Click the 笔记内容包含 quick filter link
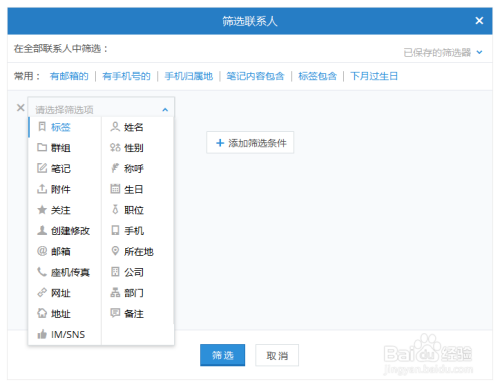Viewport: 500px width, 387px height. tap(255, 76)
